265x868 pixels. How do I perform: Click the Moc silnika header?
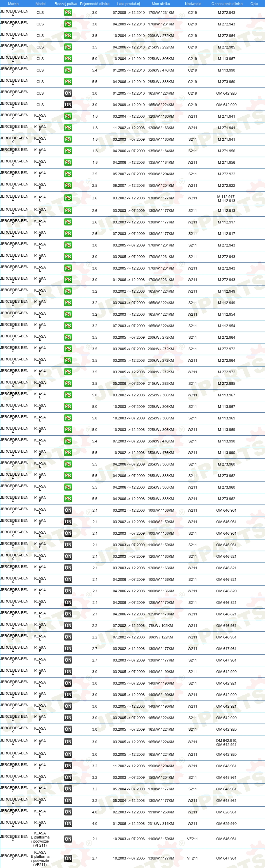[x=161, y=4]
